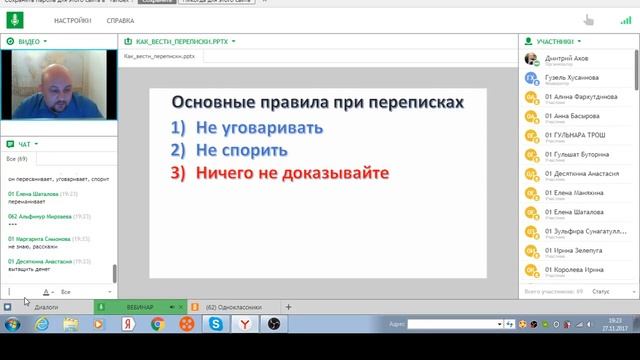Click chat sender 062 Альфинур Мирзаева
The image size is (640, 360).
pos(40,216)
